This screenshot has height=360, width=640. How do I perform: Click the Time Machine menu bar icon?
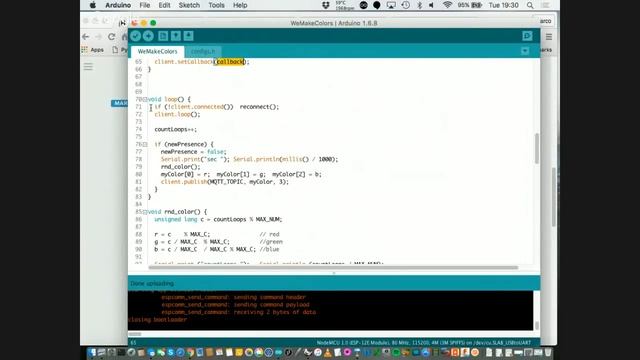pyautogui.click(x=405, y=5)
